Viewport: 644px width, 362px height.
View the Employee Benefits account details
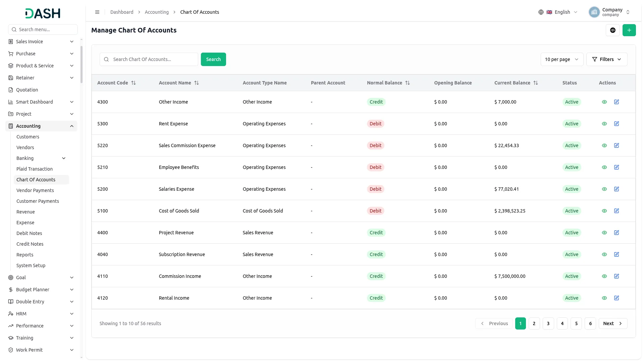tap(604, 167)
